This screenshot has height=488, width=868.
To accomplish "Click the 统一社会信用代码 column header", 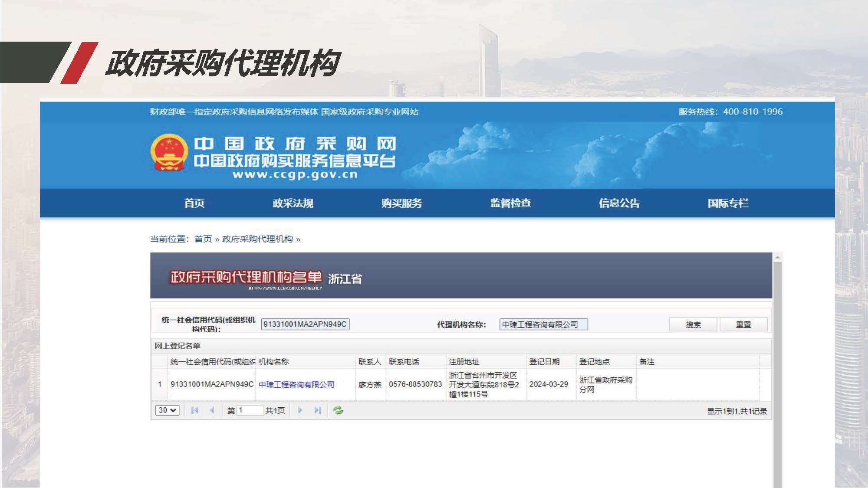I will [x=212, y=362].
